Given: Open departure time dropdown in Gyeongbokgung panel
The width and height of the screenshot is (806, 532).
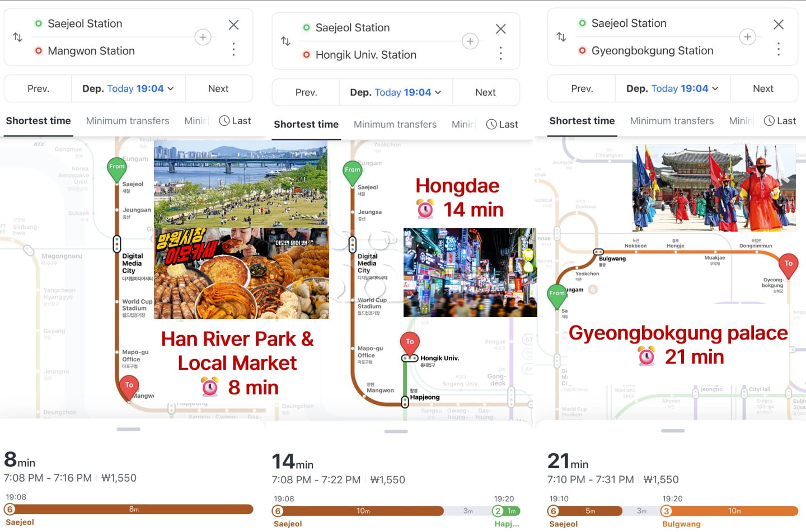Looking at the screenshot, I should (672, 88).
